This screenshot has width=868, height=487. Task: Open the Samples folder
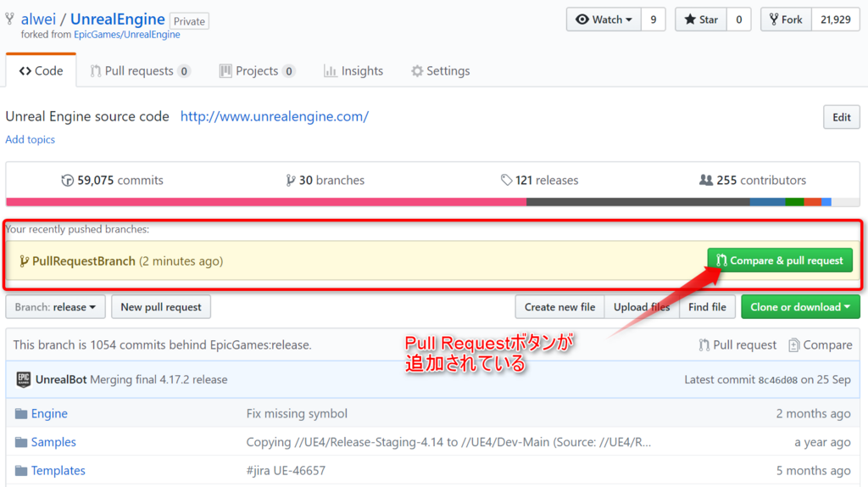(53, 442)
